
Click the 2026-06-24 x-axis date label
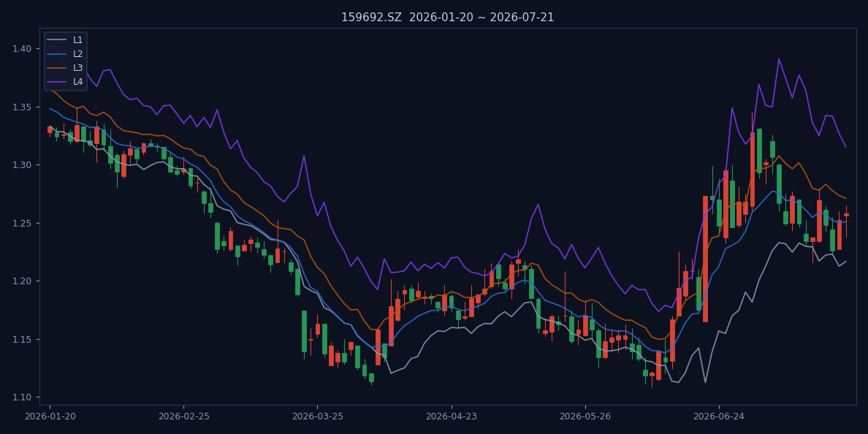(x=719, y=416)
